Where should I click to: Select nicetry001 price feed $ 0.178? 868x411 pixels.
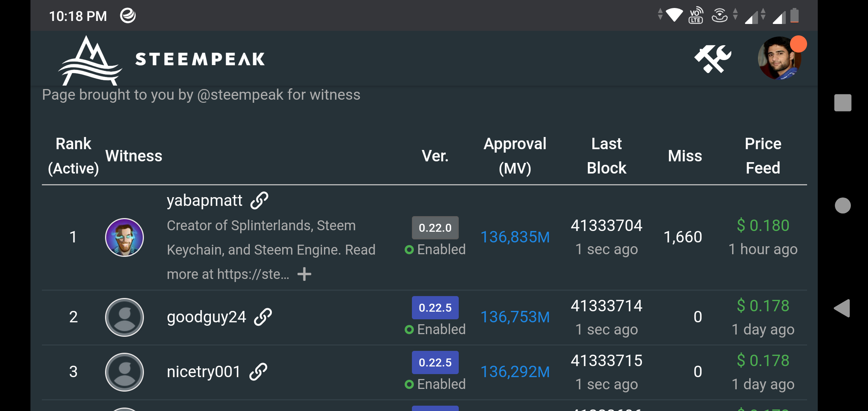pos(763,361)
